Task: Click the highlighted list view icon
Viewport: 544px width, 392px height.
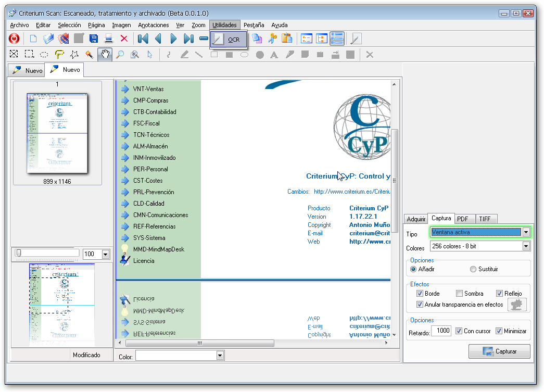Action: (337, 39)
